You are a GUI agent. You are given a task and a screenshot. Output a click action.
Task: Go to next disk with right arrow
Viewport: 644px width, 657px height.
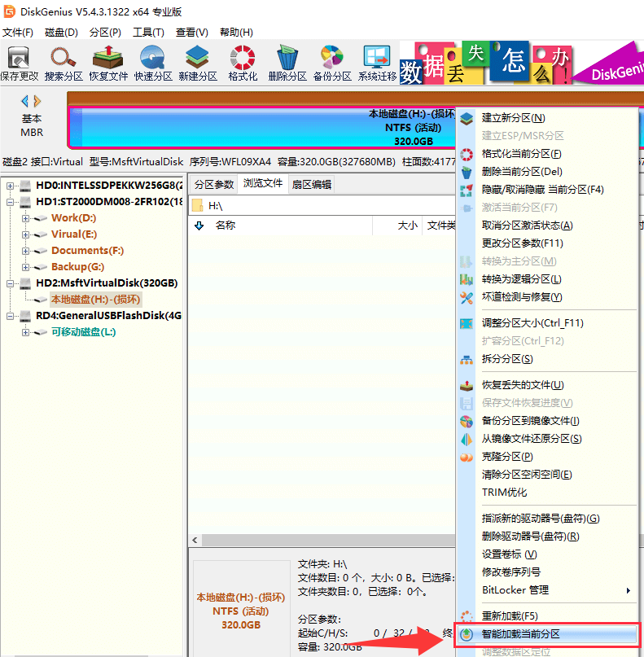pyautogui.click(x=37, y=101)
